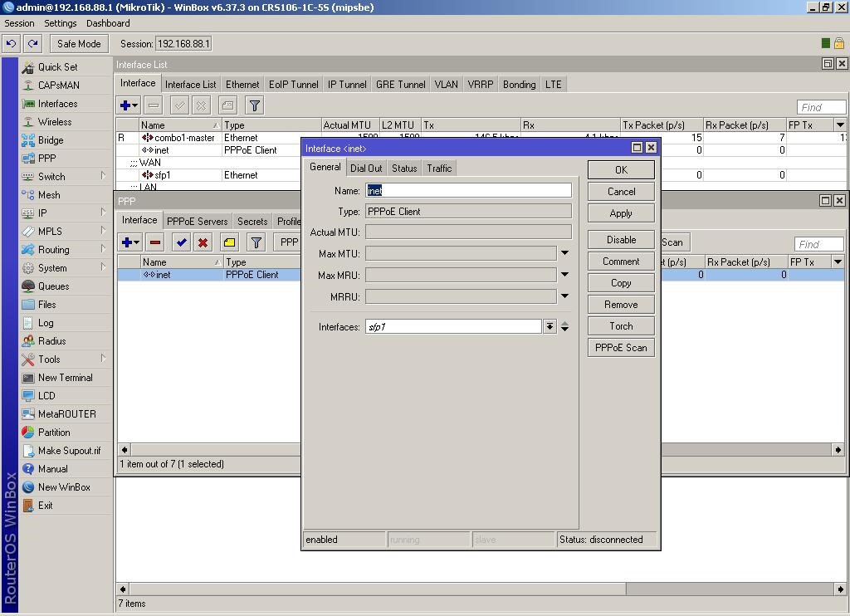Open Bridge from the sidebar
Screen dimensions: 850x616
click(51, 140)
